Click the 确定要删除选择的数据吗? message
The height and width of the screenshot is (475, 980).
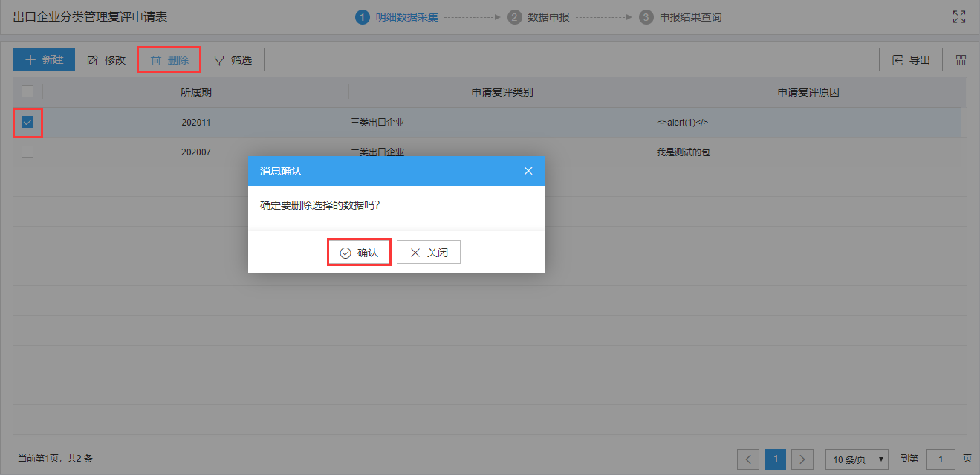[x=320, y=205]
